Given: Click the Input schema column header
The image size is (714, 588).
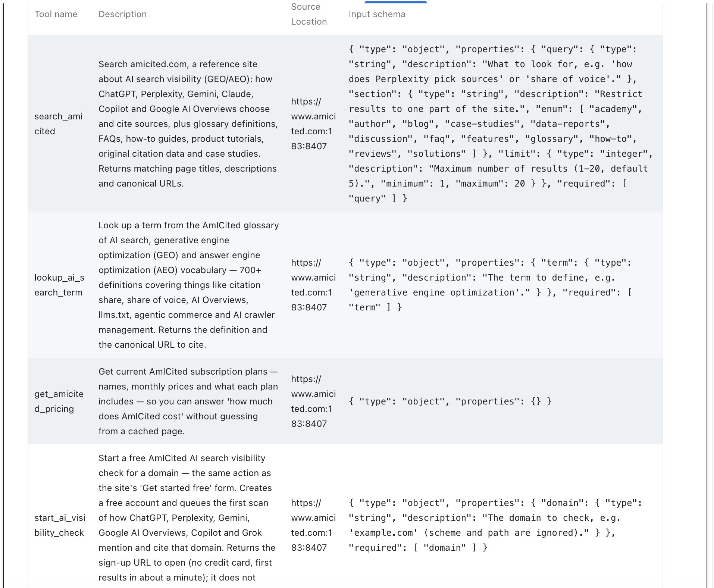Looking at the screenshot, I should point(377,14).
